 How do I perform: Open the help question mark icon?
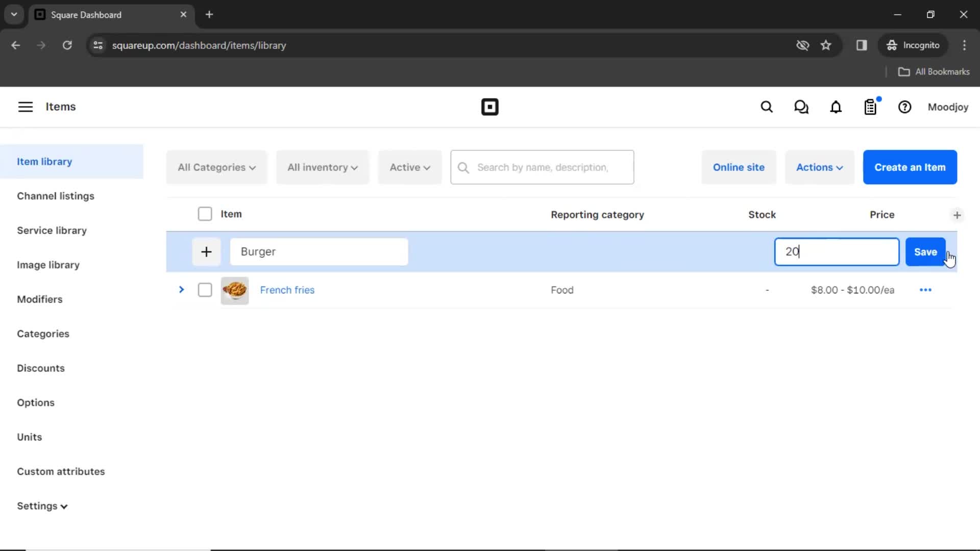[904, 107]
